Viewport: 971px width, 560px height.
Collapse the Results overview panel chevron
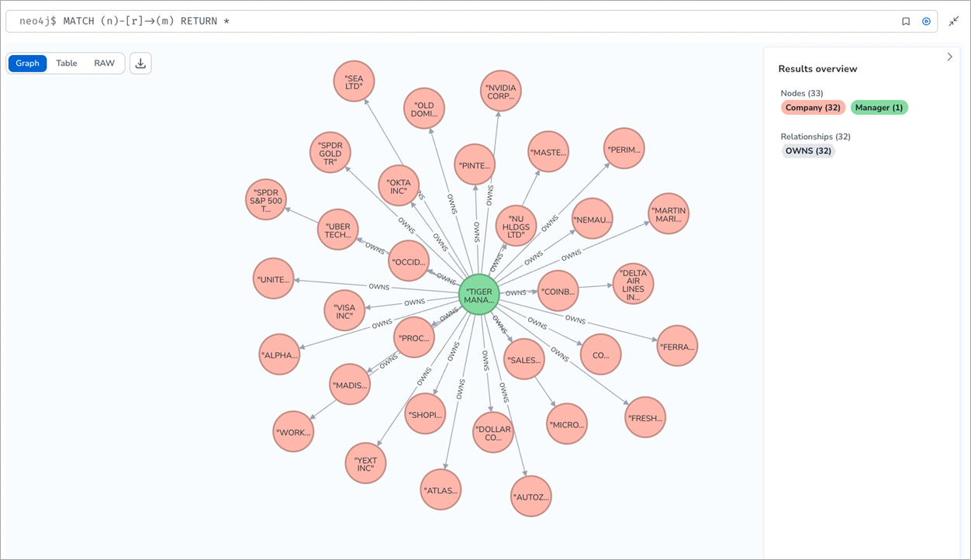point(949,57)
